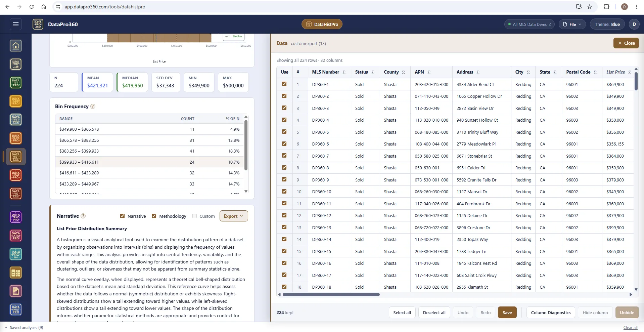Bookmark this page with the star icon
The image size is (644, 332).
pyautogui.click(x=590, y=7)
